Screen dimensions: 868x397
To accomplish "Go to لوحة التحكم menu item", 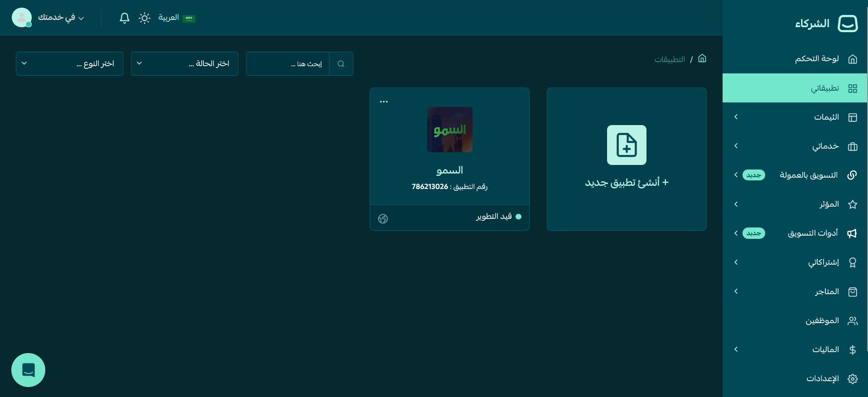I will coord(795,59).
